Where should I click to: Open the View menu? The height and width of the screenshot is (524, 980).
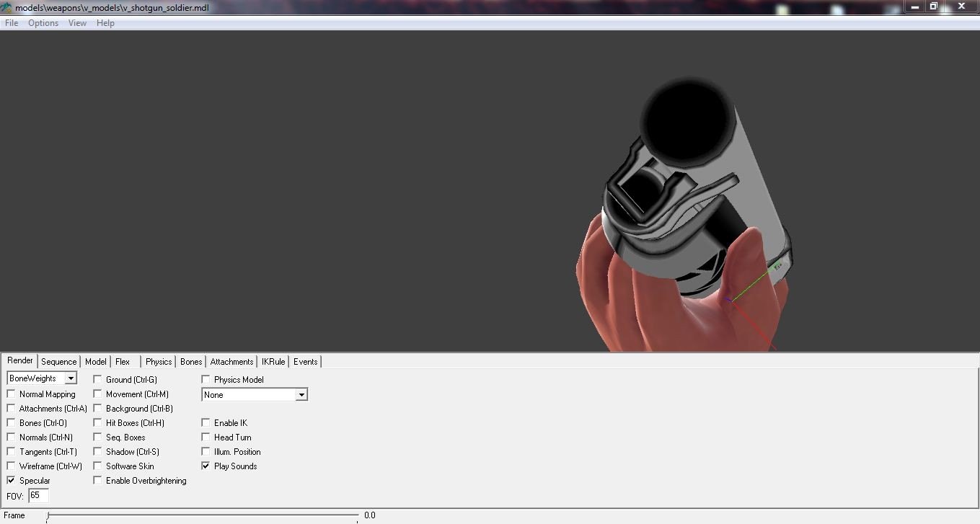tap(77, 23)
